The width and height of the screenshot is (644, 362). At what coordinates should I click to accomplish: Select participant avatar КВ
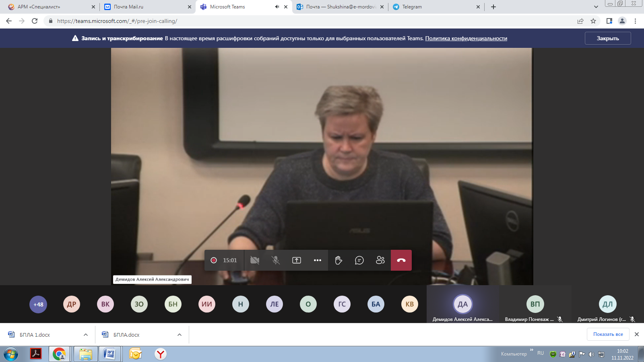[410, 304]
